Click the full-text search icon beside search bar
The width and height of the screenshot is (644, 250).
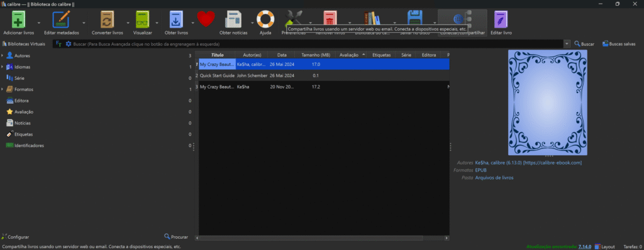coord(58,44)
